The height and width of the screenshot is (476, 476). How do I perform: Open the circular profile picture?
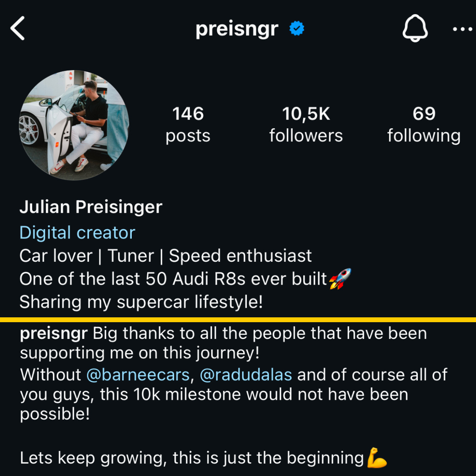coord(74,125)
